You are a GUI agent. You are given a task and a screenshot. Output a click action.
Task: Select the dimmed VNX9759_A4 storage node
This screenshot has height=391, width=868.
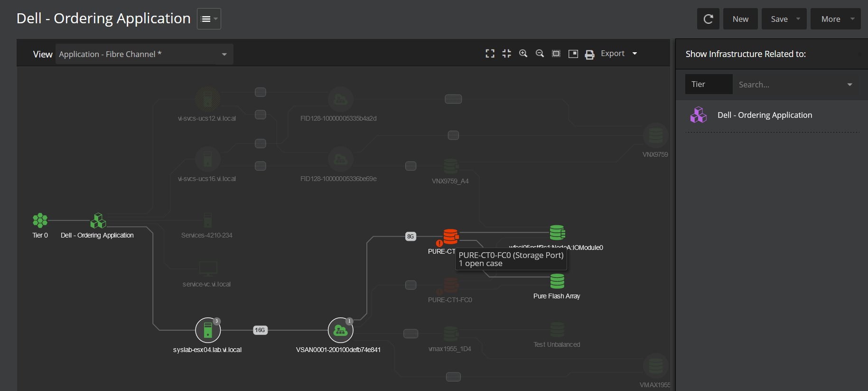451,166
